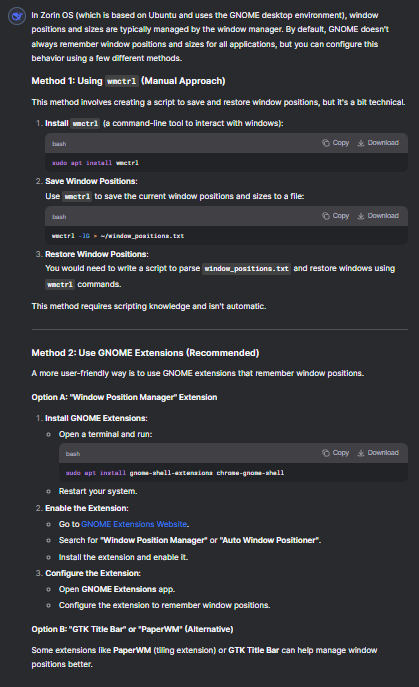Click the 'Method 2: Use GNOME Extensions' heading

pos(145,353)
